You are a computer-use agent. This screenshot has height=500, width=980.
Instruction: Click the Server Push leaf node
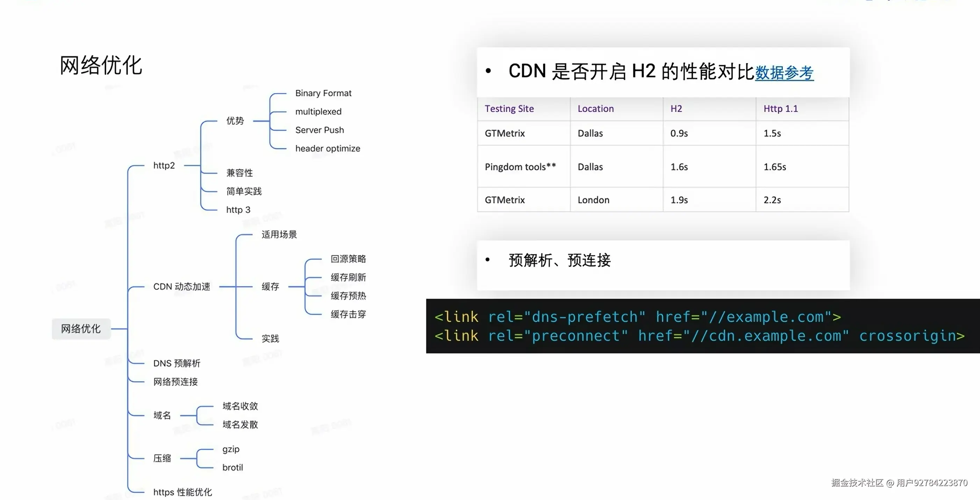click(319, 130)
